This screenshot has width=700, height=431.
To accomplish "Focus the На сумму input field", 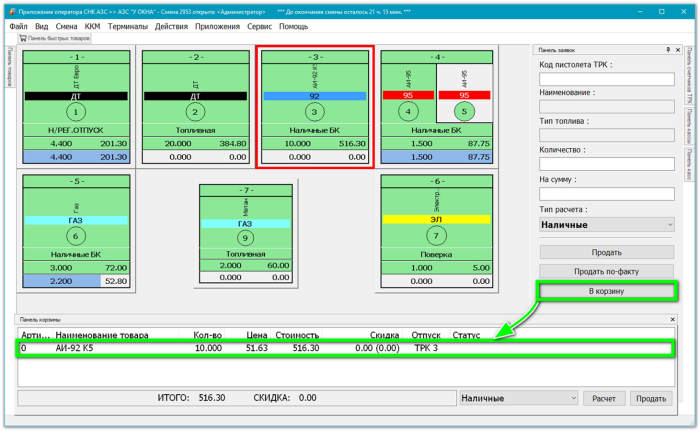I will pos(606,194).
